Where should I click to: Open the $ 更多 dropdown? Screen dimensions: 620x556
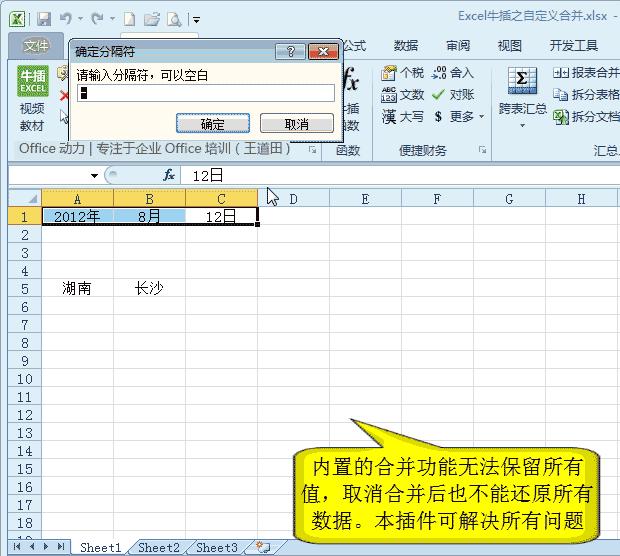tap(459, 117)
